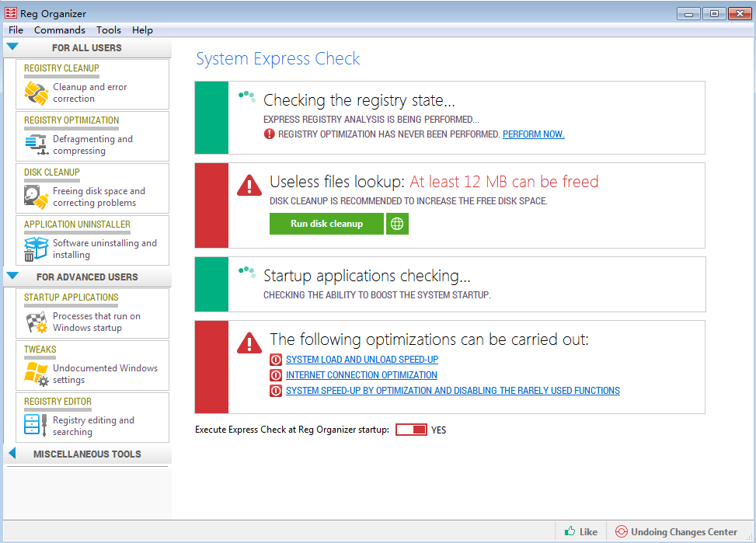The image size is (756, 543).
Task: Open System Load and Unload Speed-up link
Action: click(361, 360)
